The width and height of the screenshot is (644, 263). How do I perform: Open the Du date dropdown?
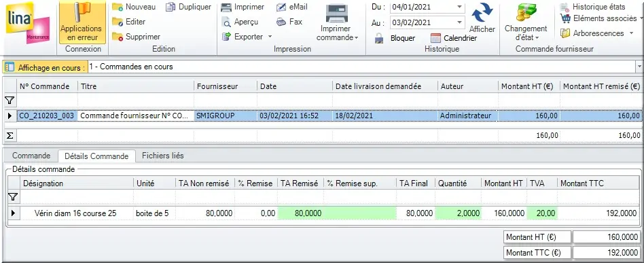459,7
